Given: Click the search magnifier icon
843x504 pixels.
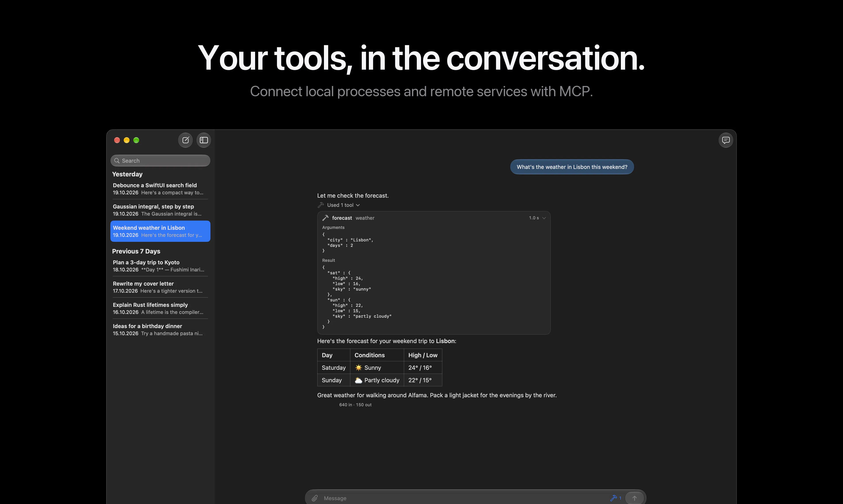Looking at the screenshot, I should 117,161.
